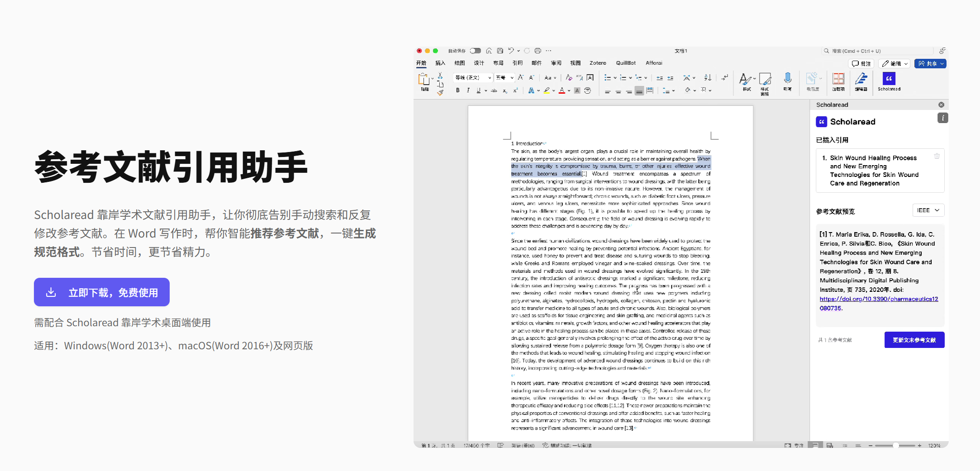Expand the bullet list dropdown arrow
This screenshot has height=471, width=980.
[615, 78]
